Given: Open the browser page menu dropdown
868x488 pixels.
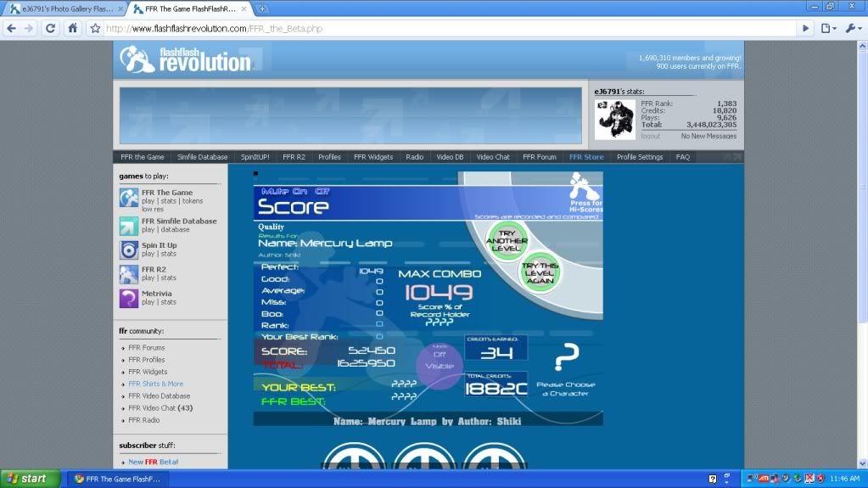Looking at the screenshot, I should pyautogui.click(x=829, y=28).
